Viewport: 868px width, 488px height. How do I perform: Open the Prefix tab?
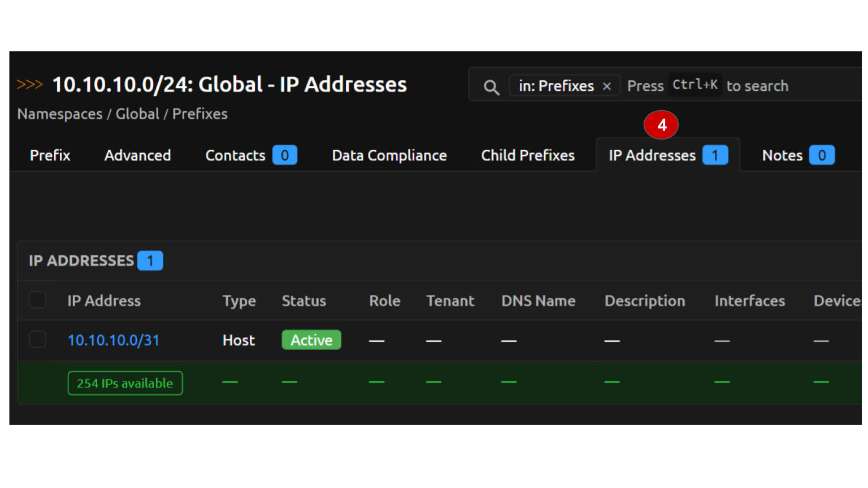50,155
